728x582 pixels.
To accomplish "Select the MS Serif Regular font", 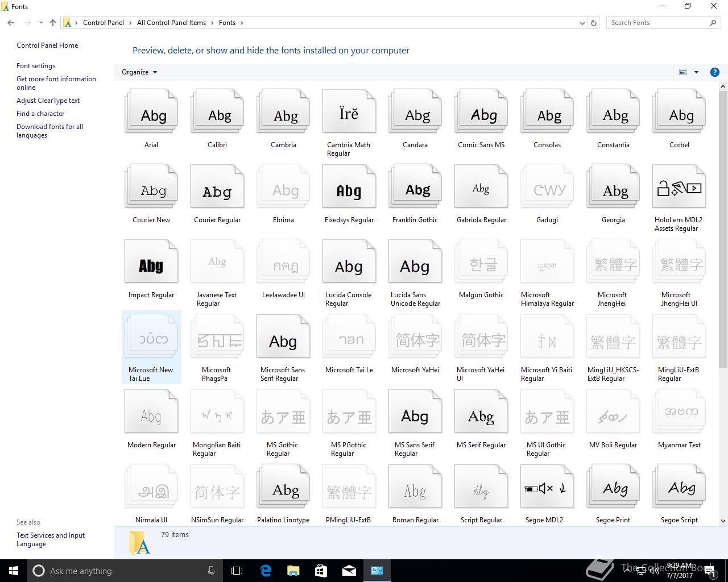I will (x=481, y=418).
